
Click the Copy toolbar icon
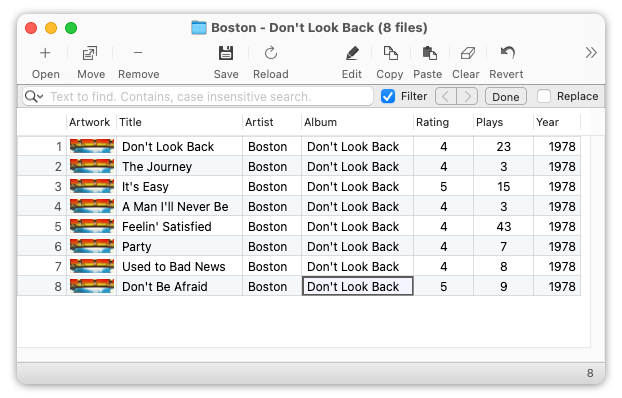pos(390,53)
